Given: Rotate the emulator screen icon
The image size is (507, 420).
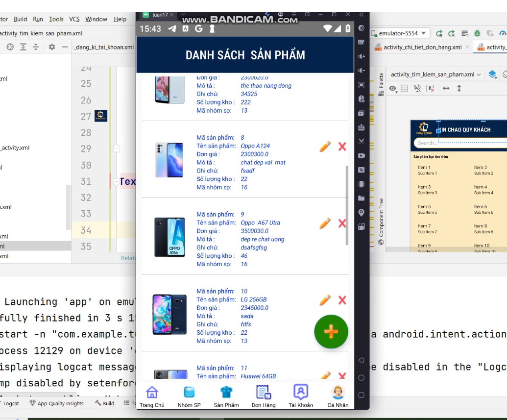Looking at the screenshot, I should click(x=362, y=227).
